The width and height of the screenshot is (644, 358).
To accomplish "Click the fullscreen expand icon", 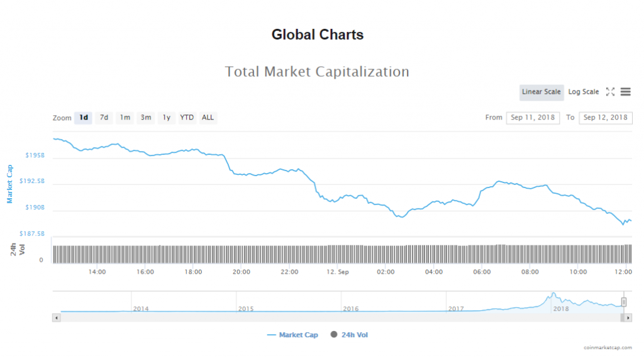I will pyautogui.click(x=610, y=92).
